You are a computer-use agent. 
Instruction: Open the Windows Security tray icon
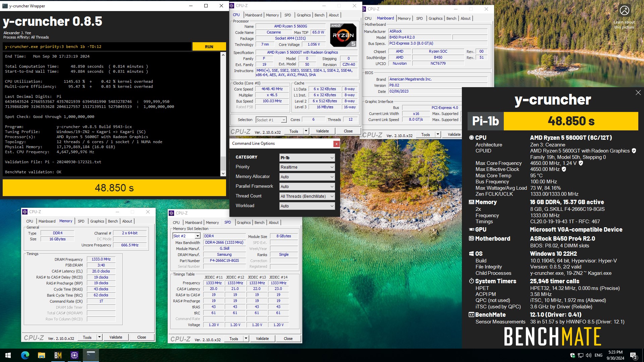coord(572,355)
